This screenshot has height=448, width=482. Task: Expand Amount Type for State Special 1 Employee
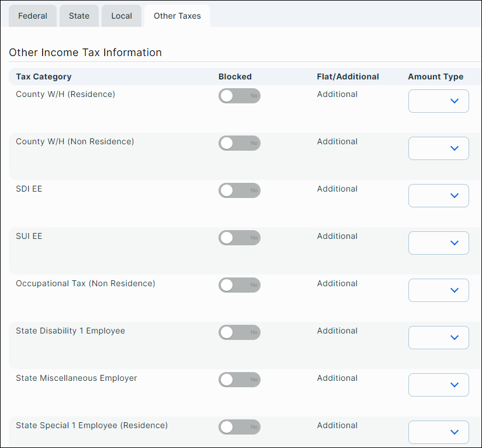coord(439,432)
